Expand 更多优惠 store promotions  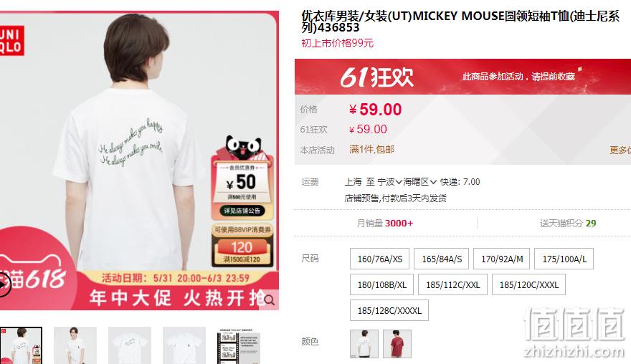click(x=620, y=150)
